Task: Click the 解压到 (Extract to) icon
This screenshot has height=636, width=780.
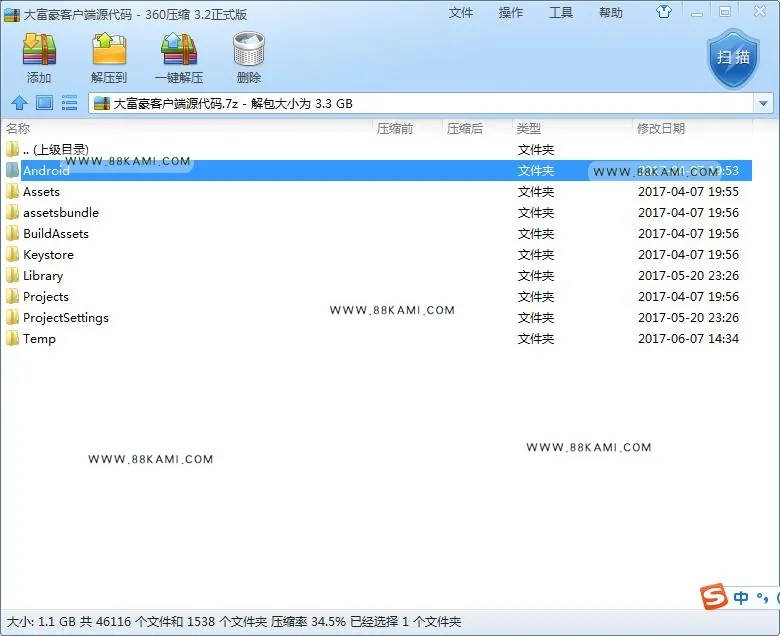Action: point(109,49)
